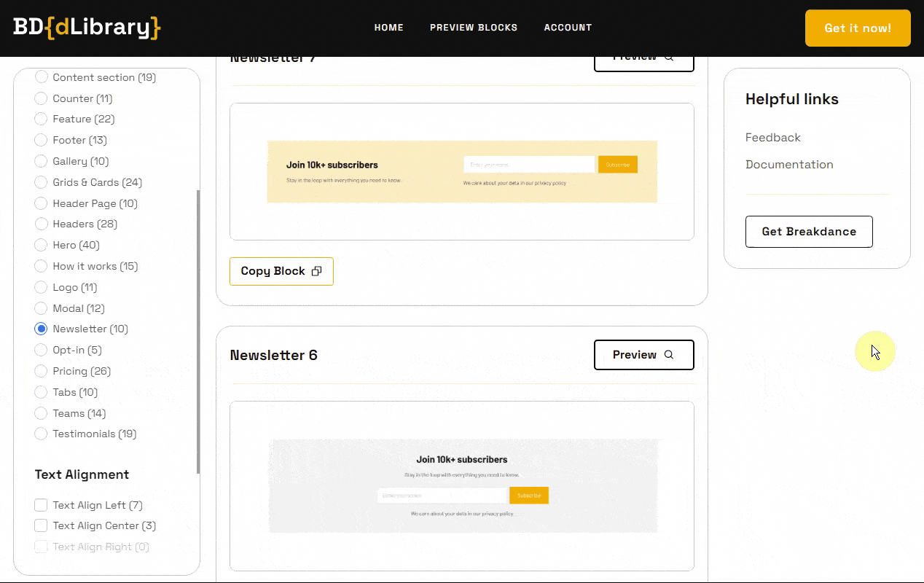Select Logo (11) radio button

coord(42,287)
